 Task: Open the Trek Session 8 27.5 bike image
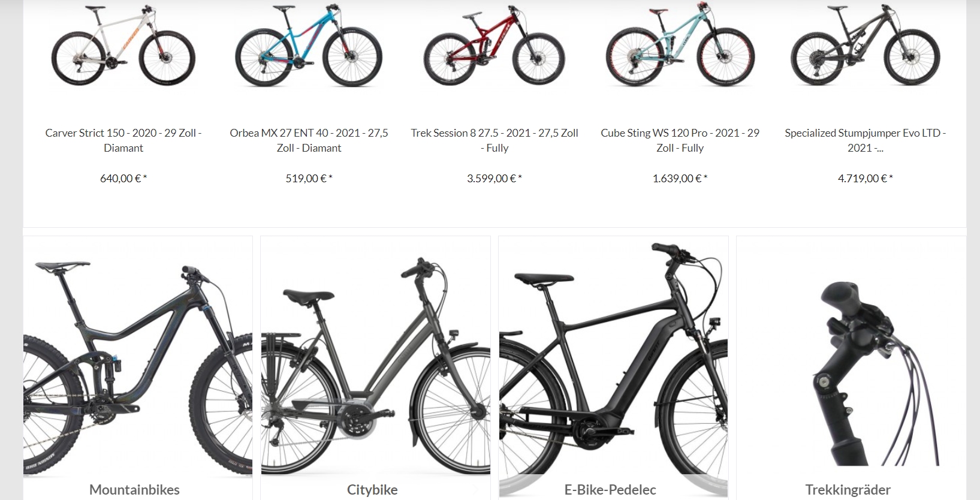[x=494, y=47]
